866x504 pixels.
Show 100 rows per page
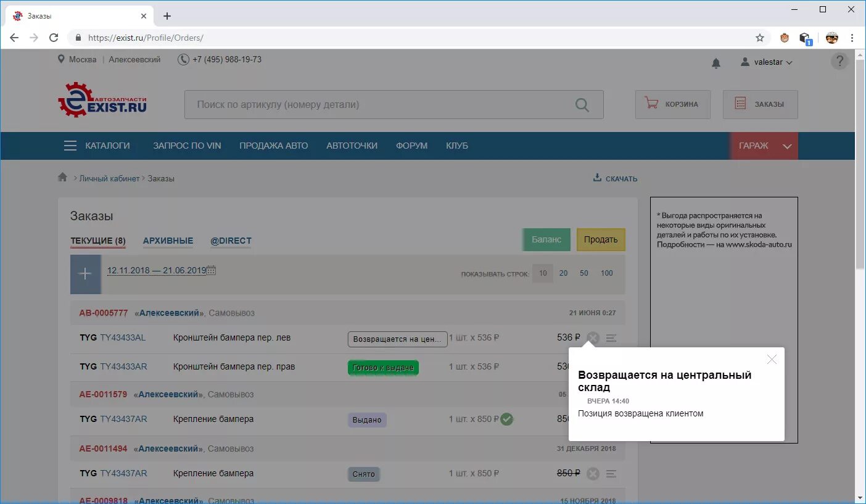(x=607, y=273)
